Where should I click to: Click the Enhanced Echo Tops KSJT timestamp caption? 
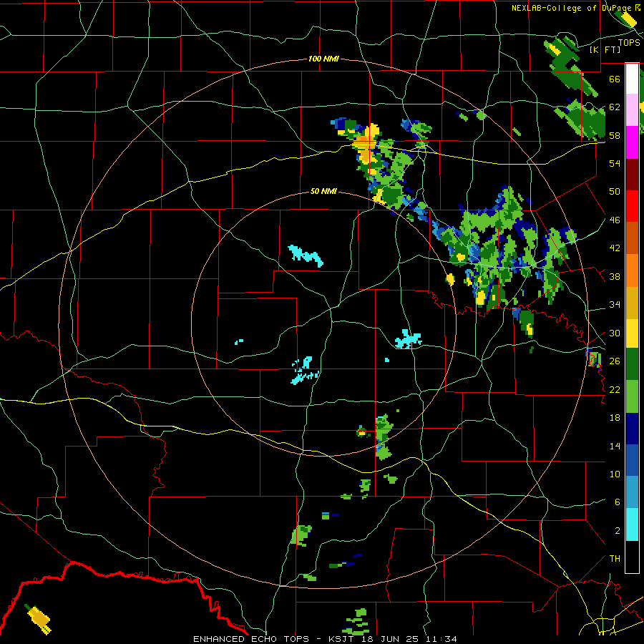(x=325, y=639)
